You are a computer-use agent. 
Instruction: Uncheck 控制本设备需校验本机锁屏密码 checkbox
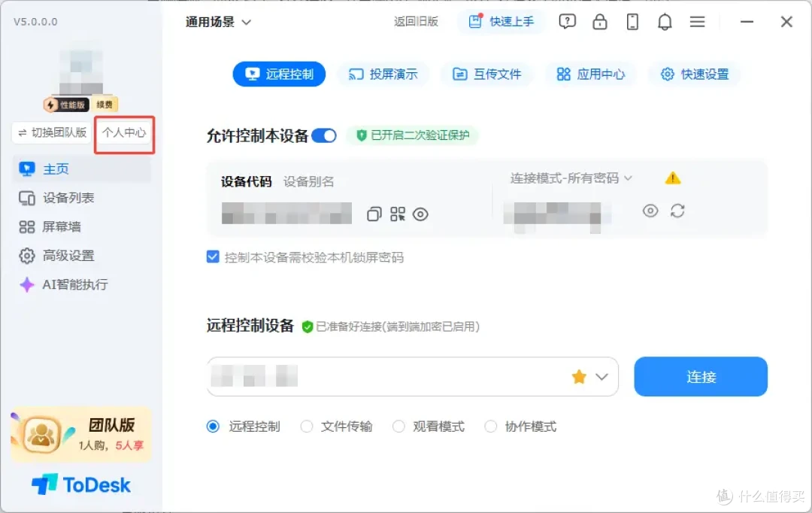(213, 257)
